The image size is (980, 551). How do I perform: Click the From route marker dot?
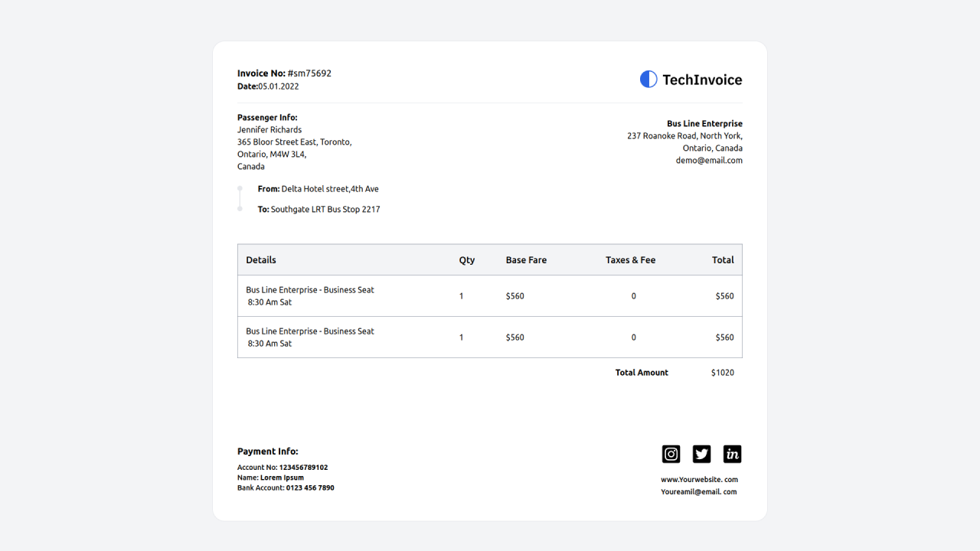point(240,188)
